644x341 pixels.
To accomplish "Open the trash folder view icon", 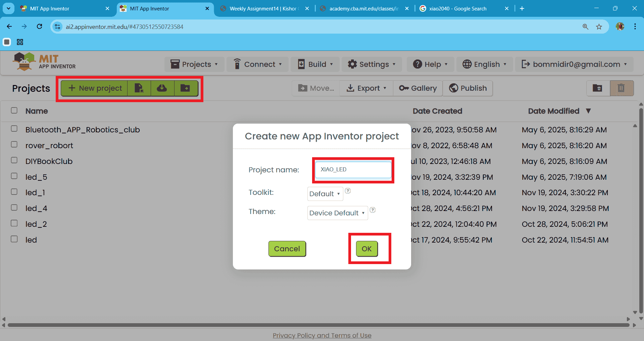I will 598,88.
